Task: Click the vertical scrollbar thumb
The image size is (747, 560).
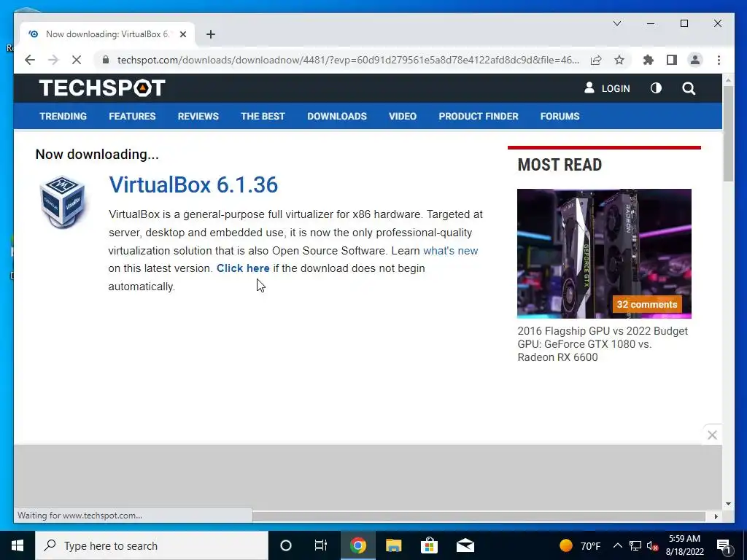Action: (729, 134)
